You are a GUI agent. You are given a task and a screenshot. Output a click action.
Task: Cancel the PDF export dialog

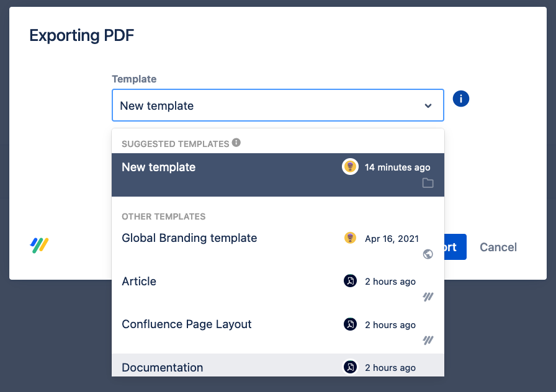[498, 247]
